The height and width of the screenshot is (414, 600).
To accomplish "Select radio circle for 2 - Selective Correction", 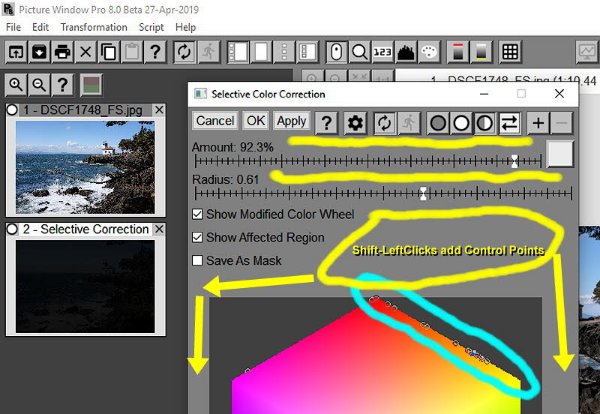I will 12,229.
